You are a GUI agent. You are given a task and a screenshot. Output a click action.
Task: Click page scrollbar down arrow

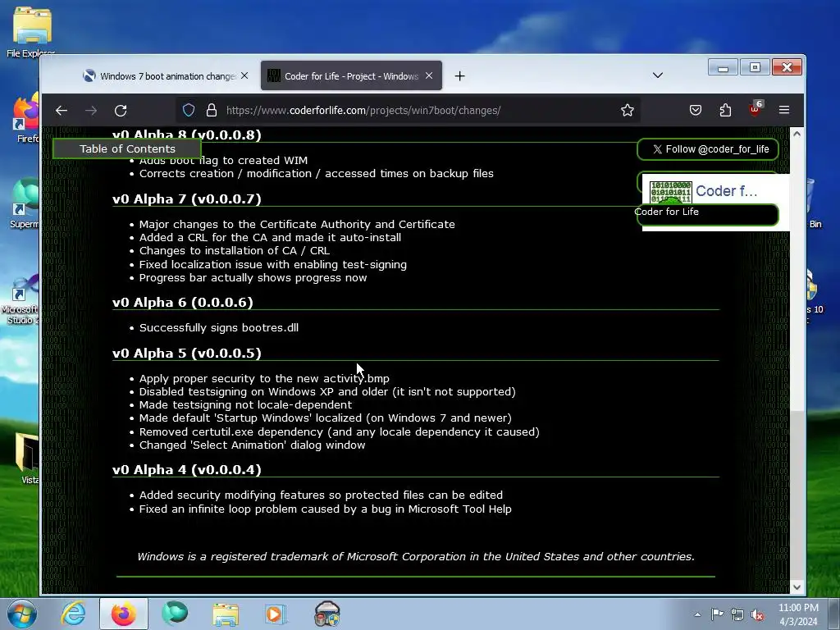[797, 587]
